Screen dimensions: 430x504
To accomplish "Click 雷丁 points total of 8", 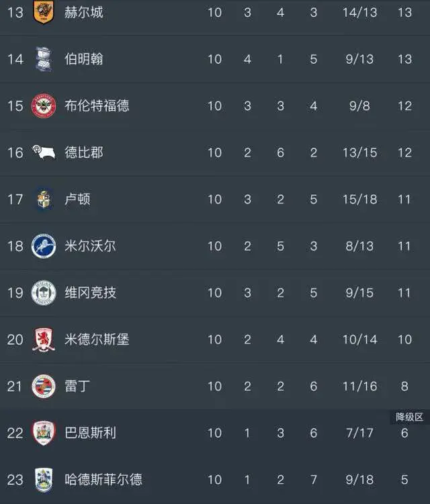I will pyautogui.click(x=404, y=386).
